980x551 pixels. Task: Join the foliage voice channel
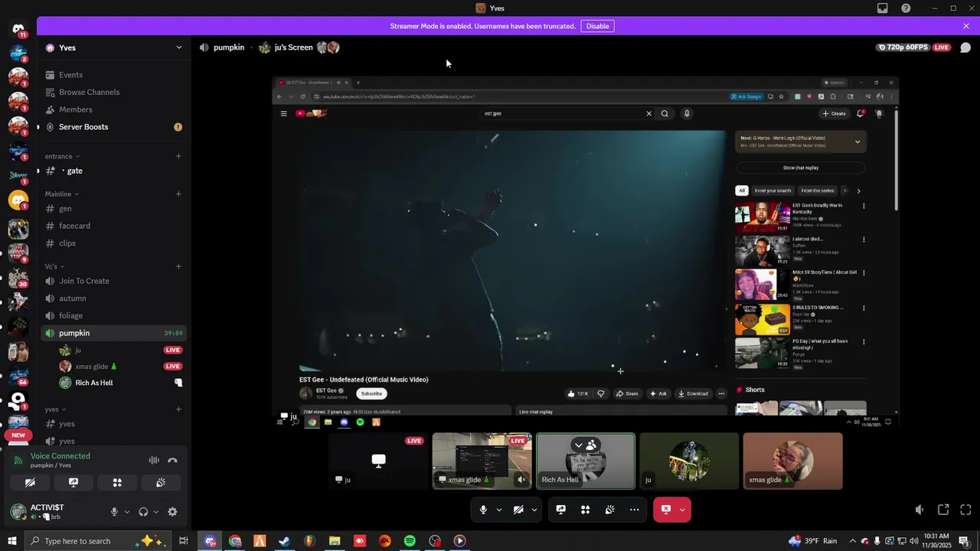pyautogui.click(x=113, y=315)
